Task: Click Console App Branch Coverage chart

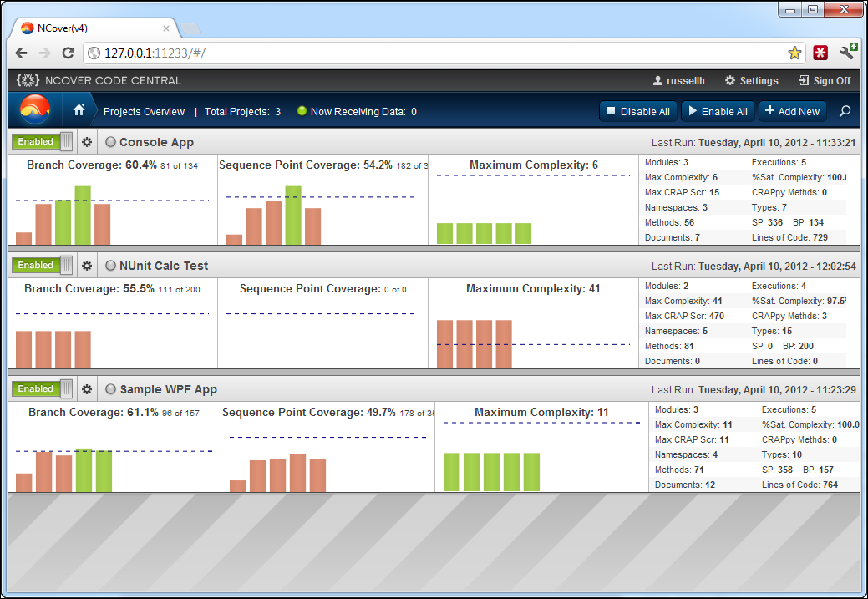Action: 113,215
